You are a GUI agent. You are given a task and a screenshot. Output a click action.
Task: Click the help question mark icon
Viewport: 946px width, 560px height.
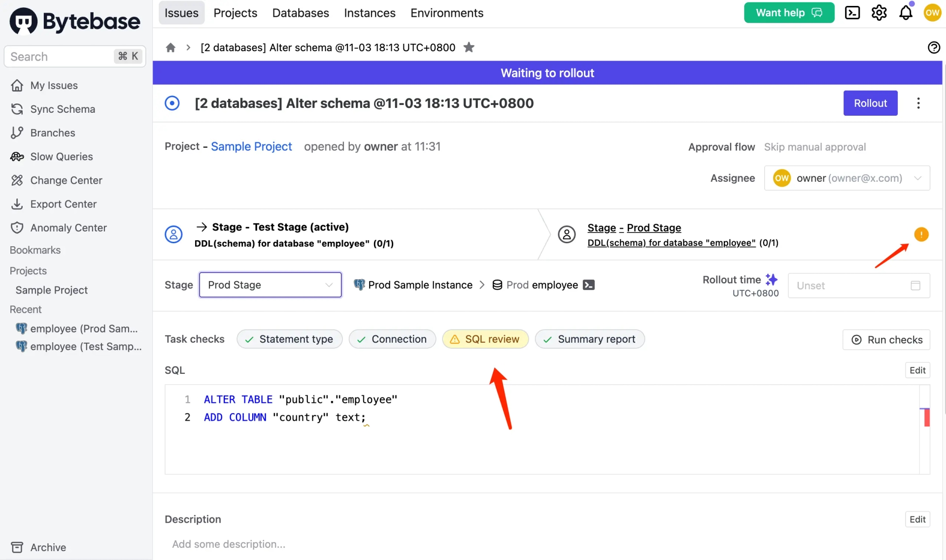(x=934, y=47)
